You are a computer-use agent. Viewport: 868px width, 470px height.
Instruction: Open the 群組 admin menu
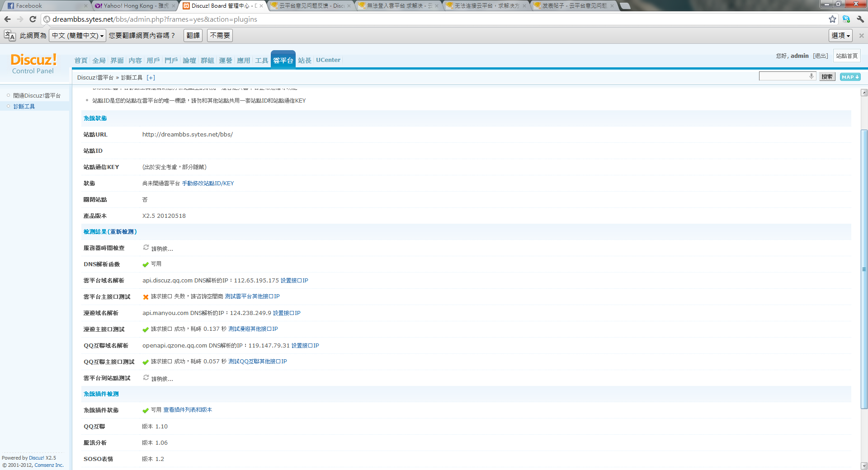pyautogui.click(x=208, y=60)
